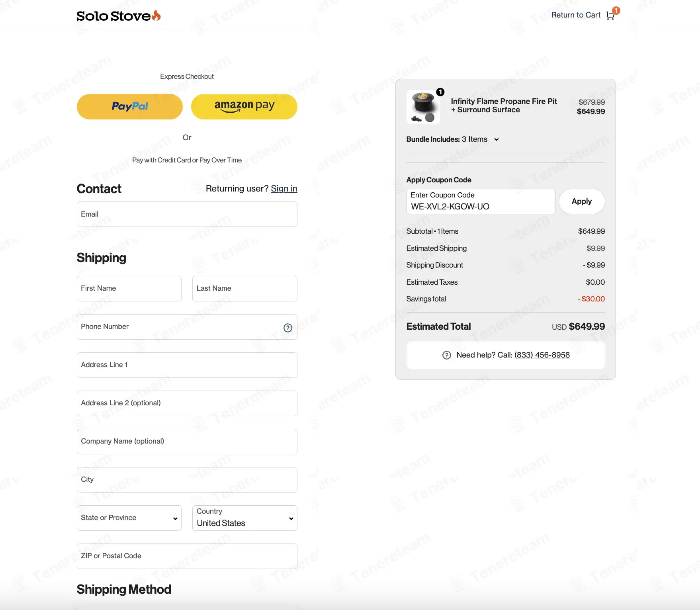Call the (833) 456-8958 support link

(542, 355)
